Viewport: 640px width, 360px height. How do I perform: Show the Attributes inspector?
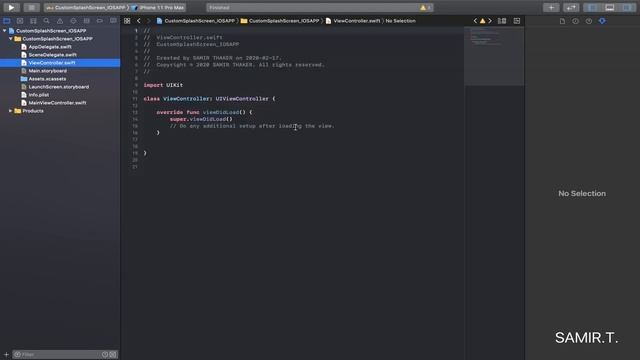click(x=602, y=21)
